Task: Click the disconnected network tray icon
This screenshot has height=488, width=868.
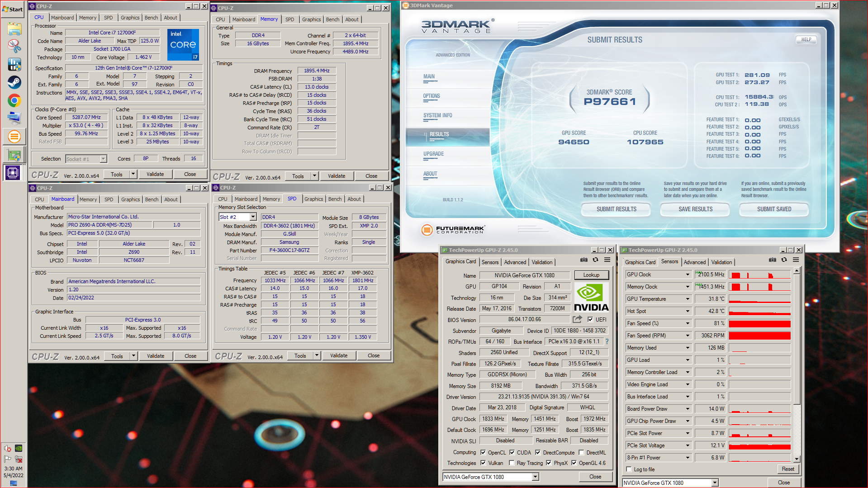Action: coord(19,459)
